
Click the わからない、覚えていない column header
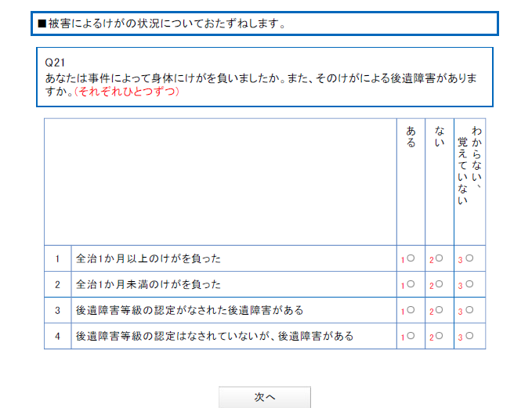469,165
